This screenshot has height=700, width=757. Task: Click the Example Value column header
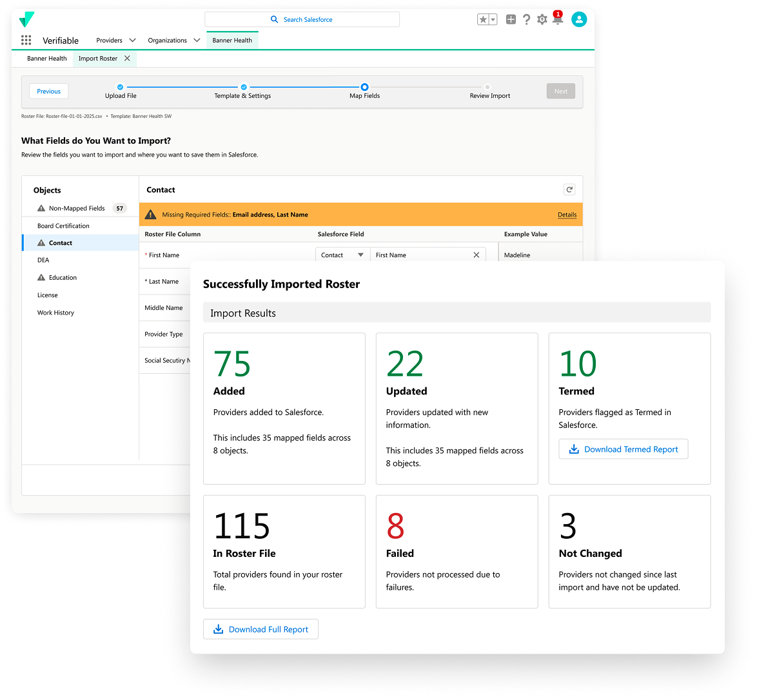(x=526, y=234)
